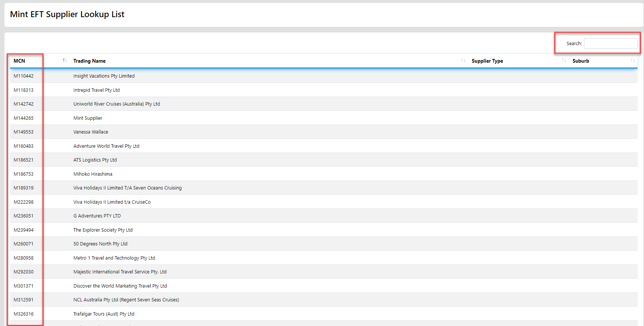Sort by MCN using its sort arrows
Viewport: 644px width, 326px height.
[x=65, y=60]
